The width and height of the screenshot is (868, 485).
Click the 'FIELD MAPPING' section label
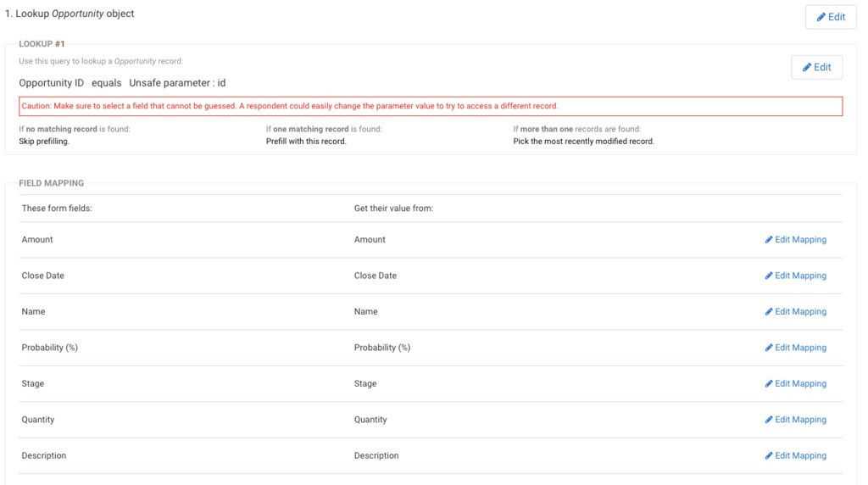[x=51, y=182]
